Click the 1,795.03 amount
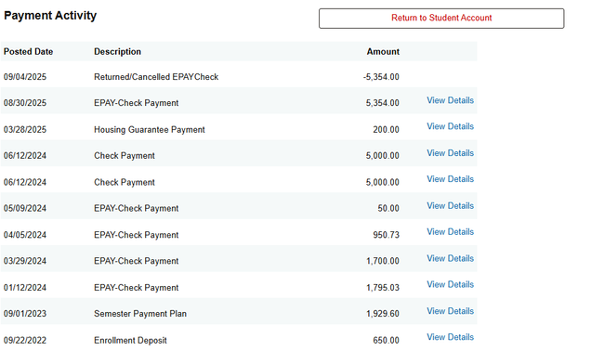This screenshot has height=364, width=591. coord(383,288)
